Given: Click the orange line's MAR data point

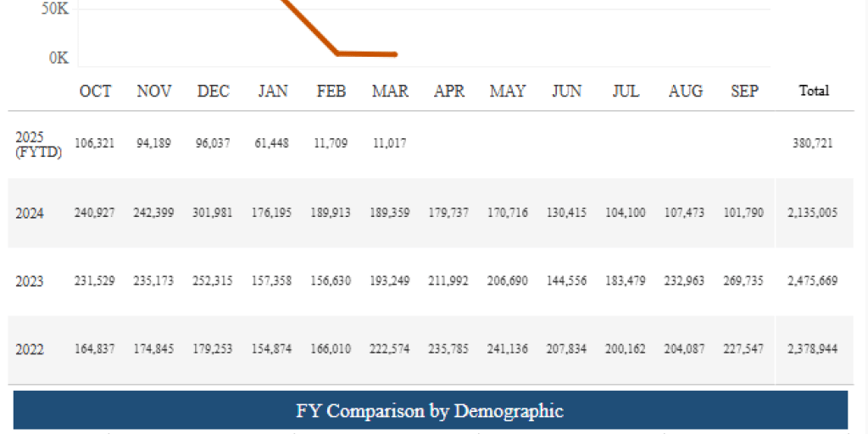Looking at the screenshot, I should click(395, 54).
